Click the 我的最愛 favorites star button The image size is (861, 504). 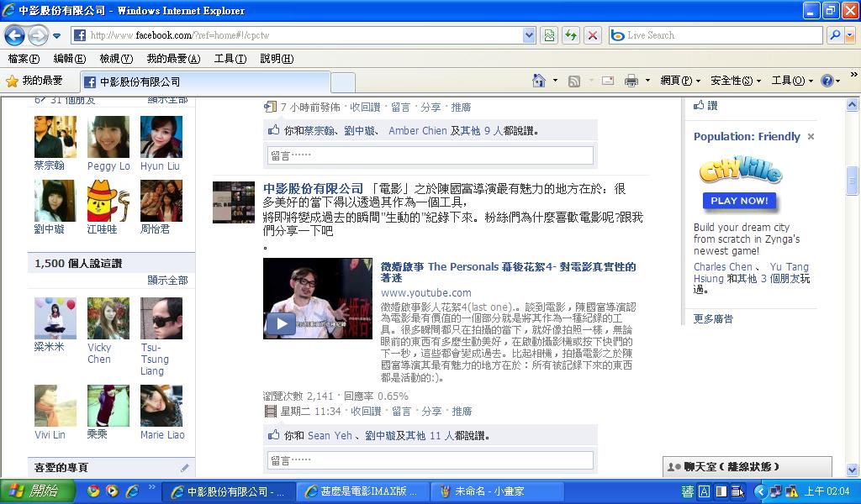click(34, 81)
